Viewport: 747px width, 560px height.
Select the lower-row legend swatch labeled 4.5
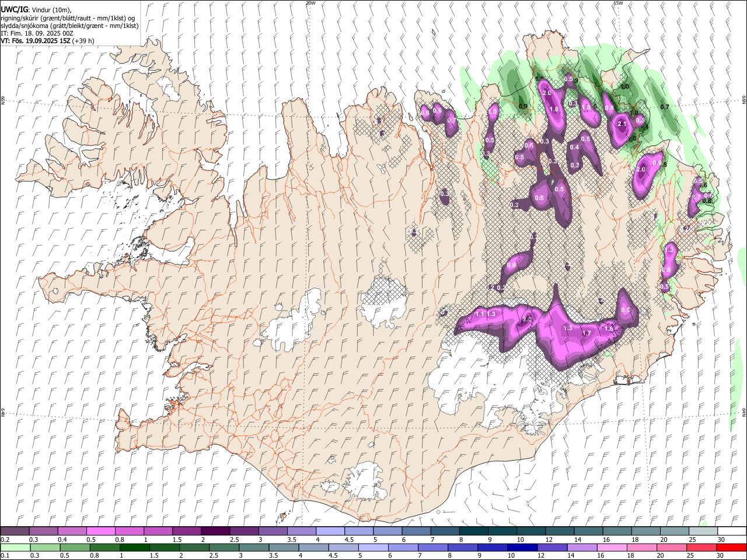click(343, 548)
